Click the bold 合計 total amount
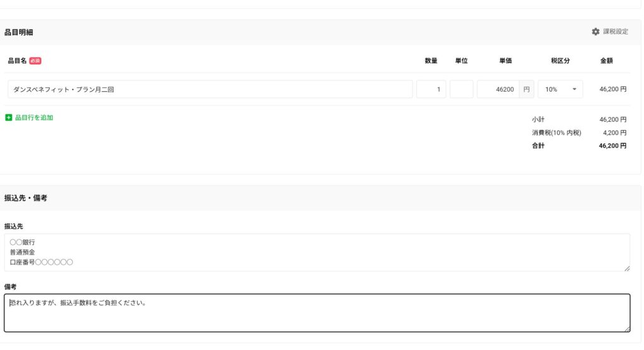644x350 pixels. (x=613, y=146)
